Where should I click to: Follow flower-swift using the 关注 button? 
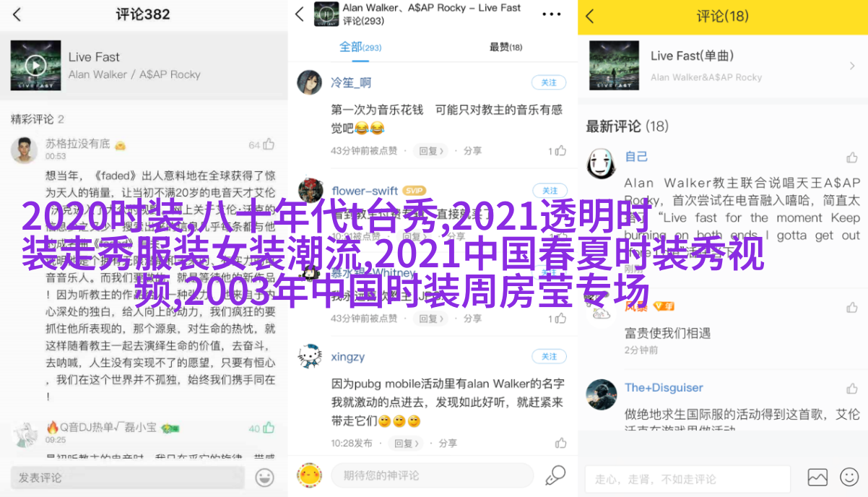click(549, 191)
